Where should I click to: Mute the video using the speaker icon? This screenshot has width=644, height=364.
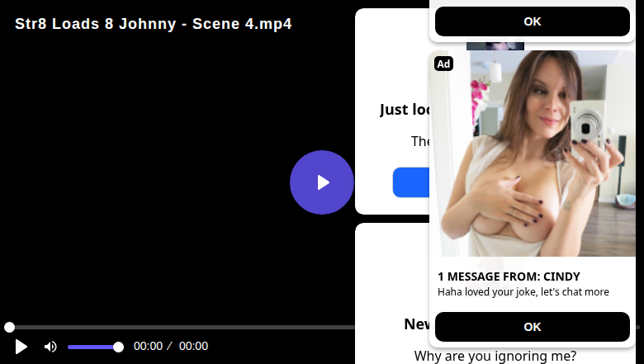[50, 347]
